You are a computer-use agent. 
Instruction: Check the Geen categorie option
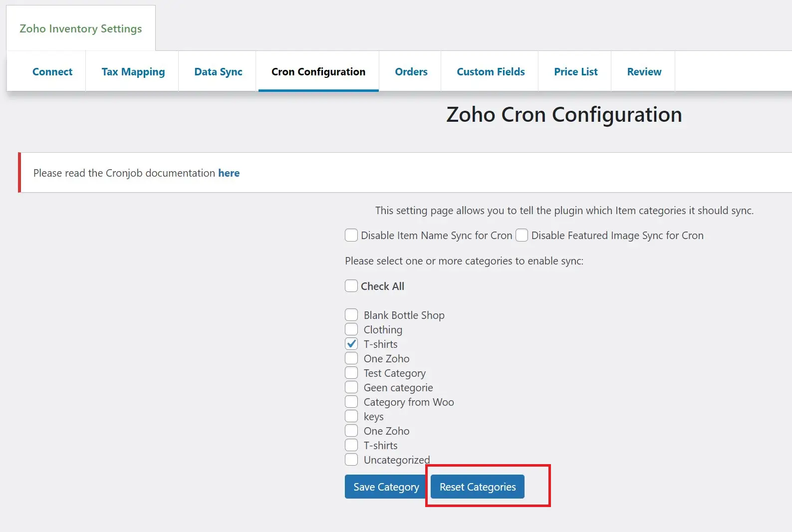pos(351,387)
